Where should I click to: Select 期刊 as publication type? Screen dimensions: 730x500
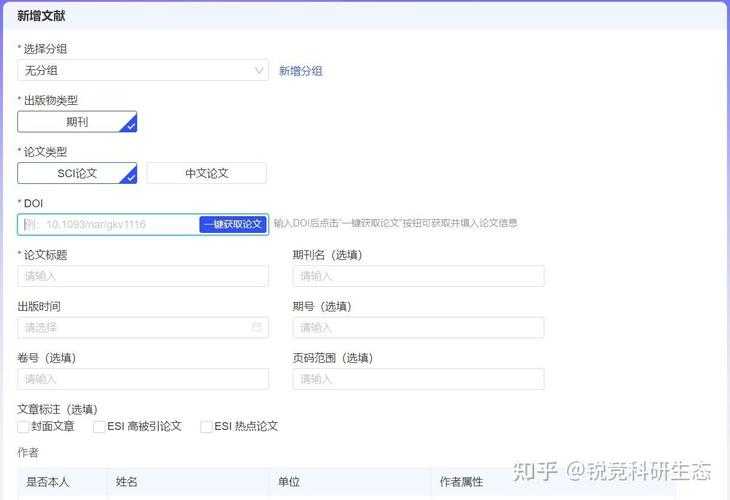pos(77,122)
